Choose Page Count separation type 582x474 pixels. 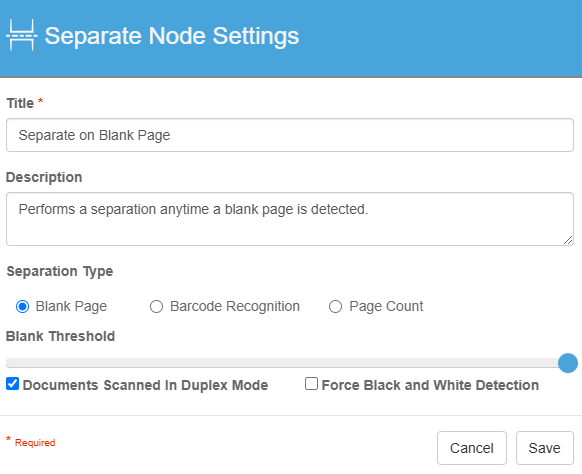pos(336,307)
